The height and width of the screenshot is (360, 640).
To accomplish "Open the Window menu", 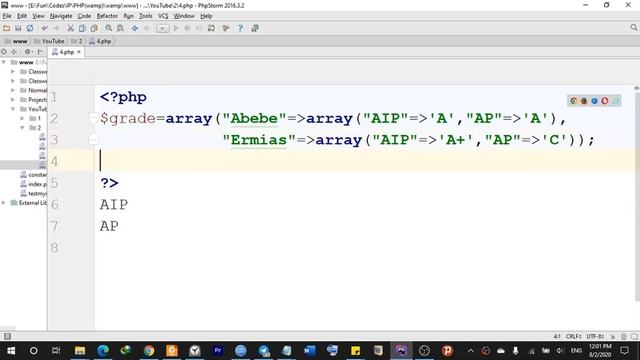I will click(184, 16).
